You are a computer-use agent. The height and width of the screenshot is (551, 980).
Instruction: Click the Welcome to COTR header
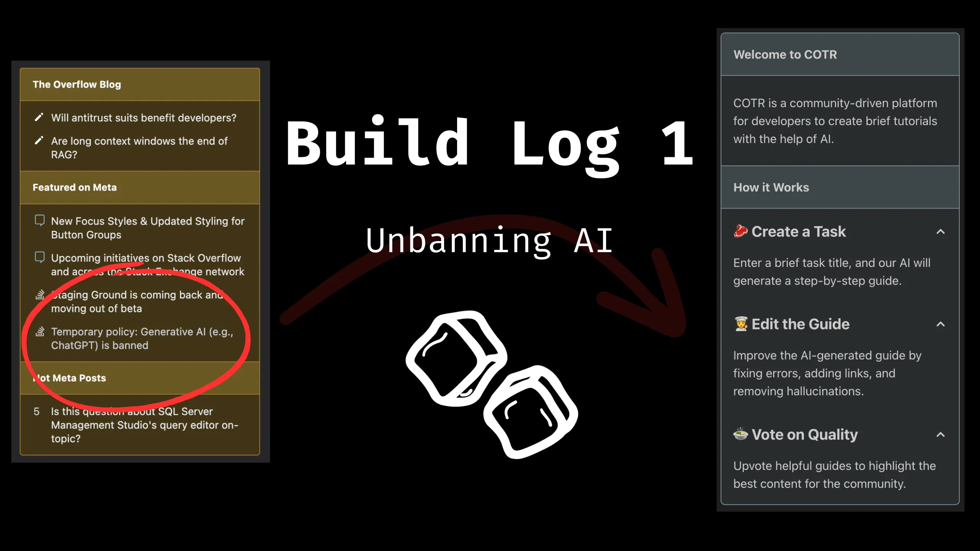[x=785, y=54]
